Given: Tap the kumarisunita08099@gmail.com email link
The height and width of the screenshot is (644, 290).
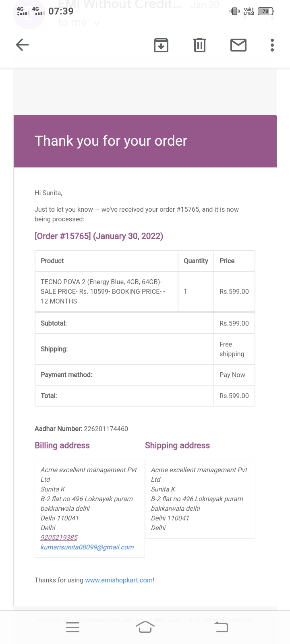Looking at the screenshot, I should (x=87, y=547).
